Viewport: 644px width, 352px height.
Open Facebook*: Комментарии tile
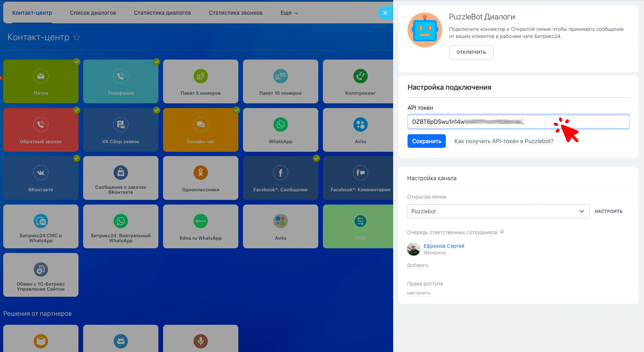[358, 178]
